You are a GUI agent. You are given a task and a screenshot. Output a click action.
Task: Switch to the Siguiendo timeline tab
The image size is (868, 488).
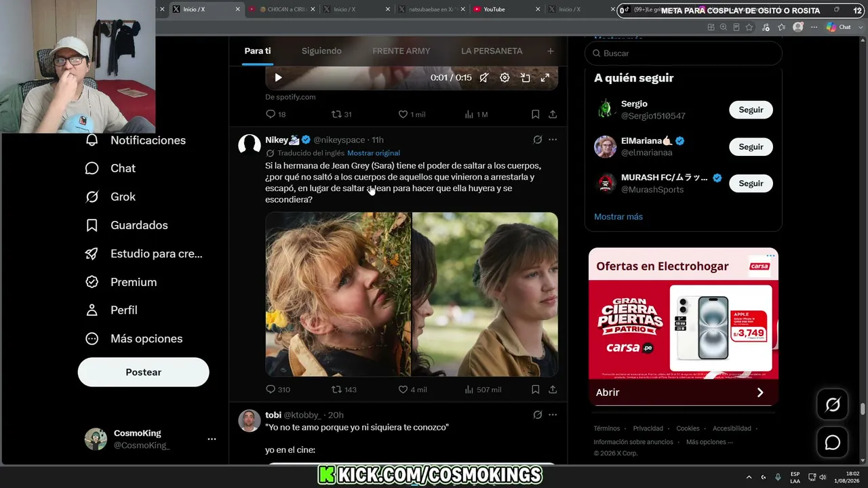pos(321,51)
